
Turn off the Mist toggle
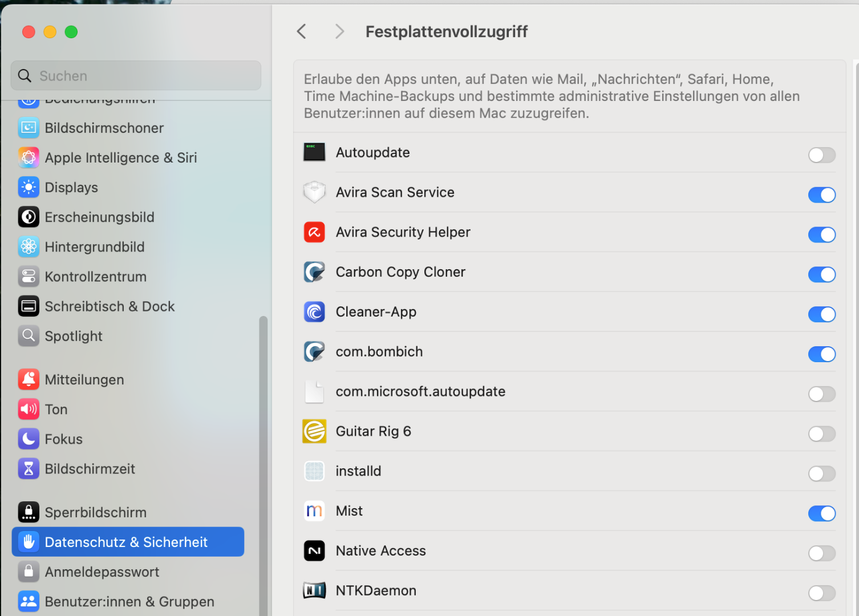[821, 513]
